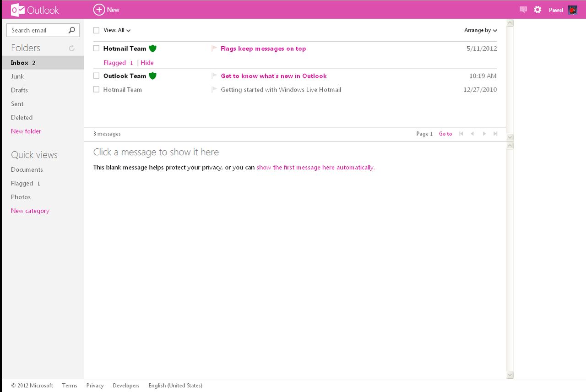586x392 pixels.
Task: Change language via English (United States) link
Action: 175,386
